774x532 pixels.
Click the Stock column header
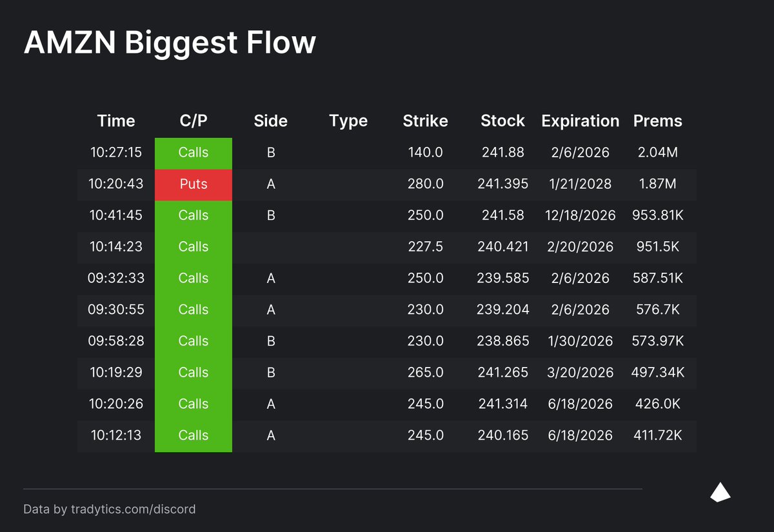click(503, 121)
